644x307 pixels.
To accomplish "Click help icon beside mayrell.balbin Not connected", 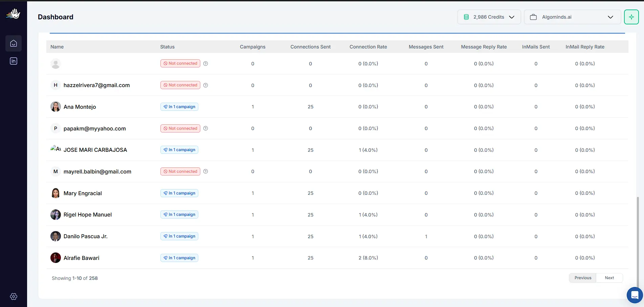I will [205, 171].
